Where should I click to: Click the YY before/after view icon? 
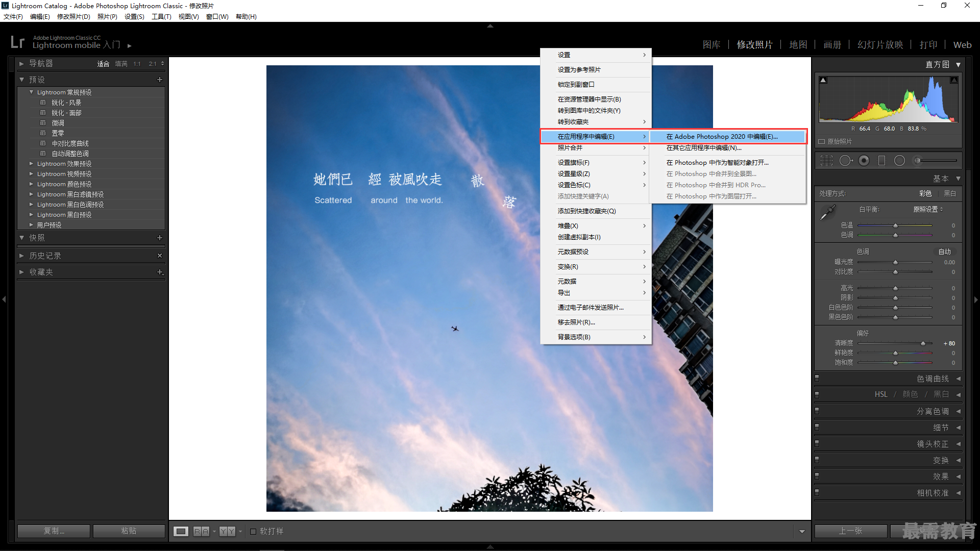coord(227,531)
